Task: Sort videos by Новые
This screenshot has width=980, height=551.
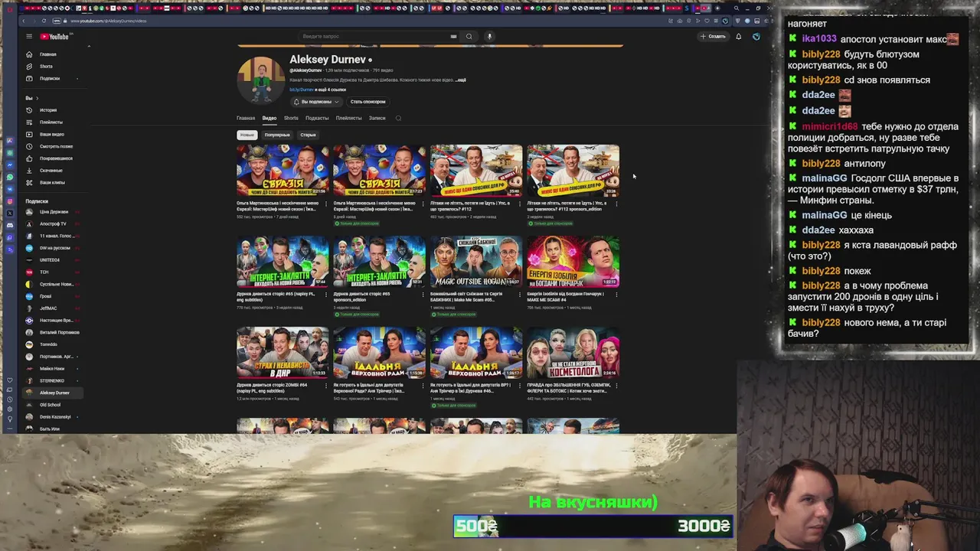Action: (x=247, y=135)
